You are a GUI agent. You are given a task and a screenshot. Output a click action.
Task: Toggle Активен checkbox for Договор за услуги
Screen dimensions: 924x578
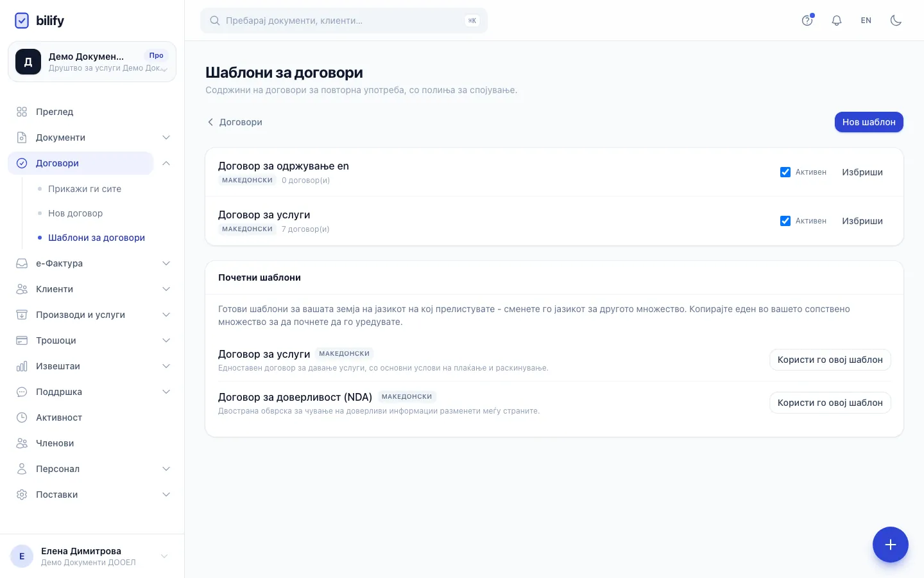(785, 221)
